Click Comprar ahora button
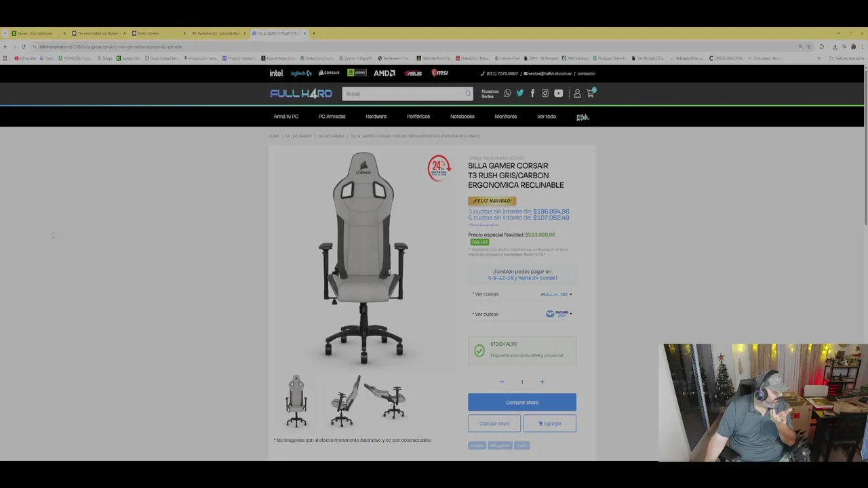 click(522, 402)
